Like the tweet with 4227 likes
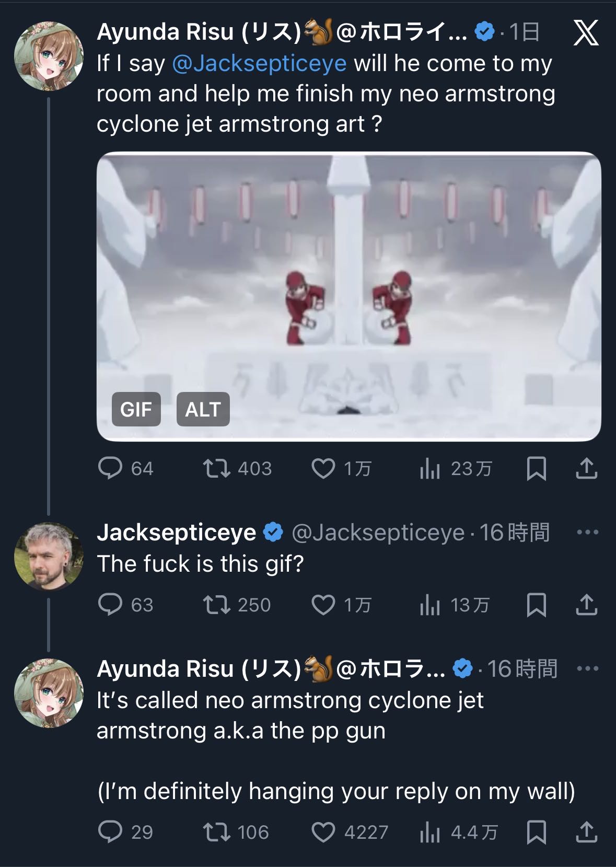Screen dimensions: 616x867 323,832
